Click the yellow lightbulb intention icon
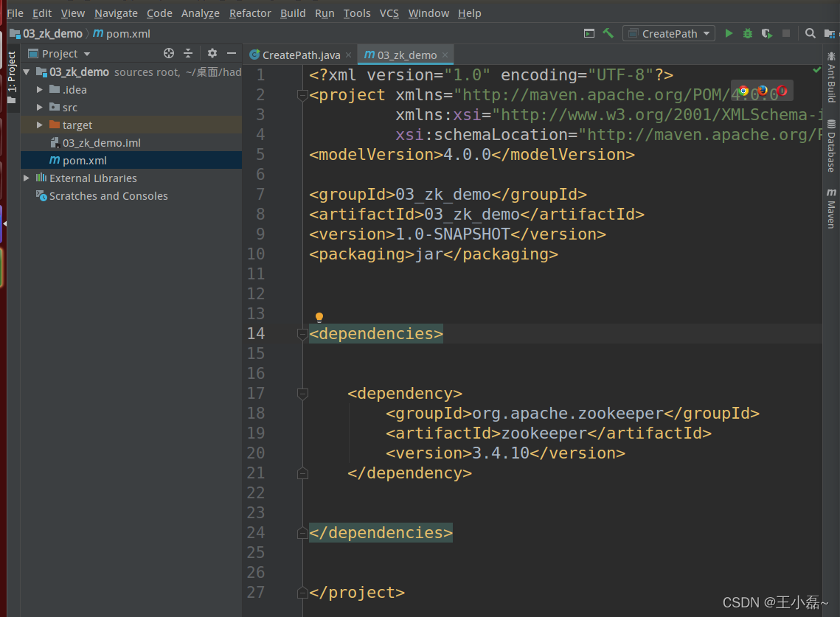This screenshot has height=617, width=840. tap(319, 317)
